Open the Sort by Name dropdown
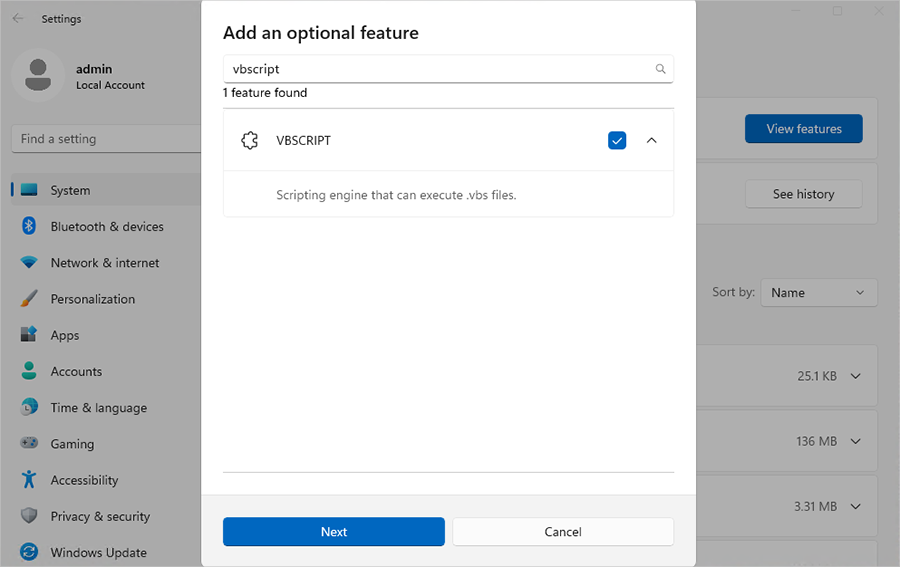This screenshot has width=900, height=567. point(818,293)
